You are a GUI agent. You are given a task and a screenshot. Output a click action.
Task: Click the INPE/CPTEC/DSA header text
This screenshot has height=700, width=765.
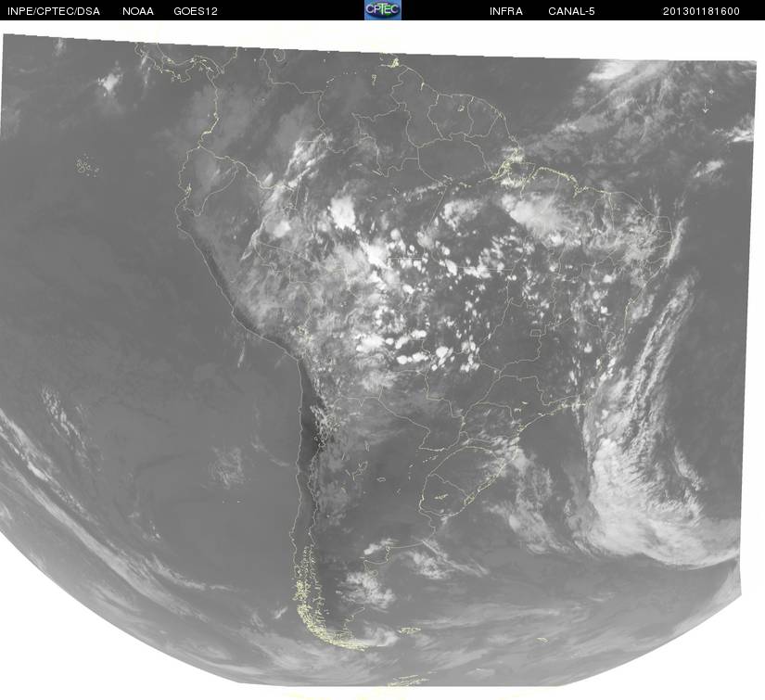click(54, 11)
